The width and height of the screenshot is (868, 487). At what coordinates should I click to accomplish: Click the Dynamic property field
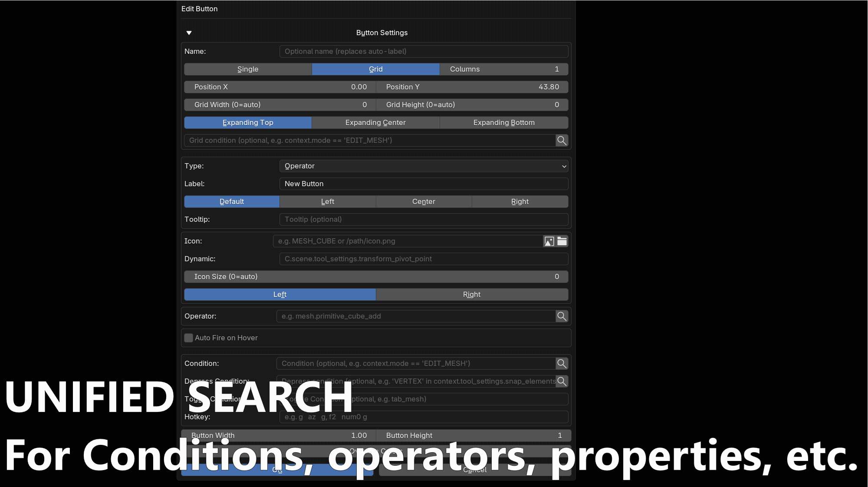click(424, 259)
